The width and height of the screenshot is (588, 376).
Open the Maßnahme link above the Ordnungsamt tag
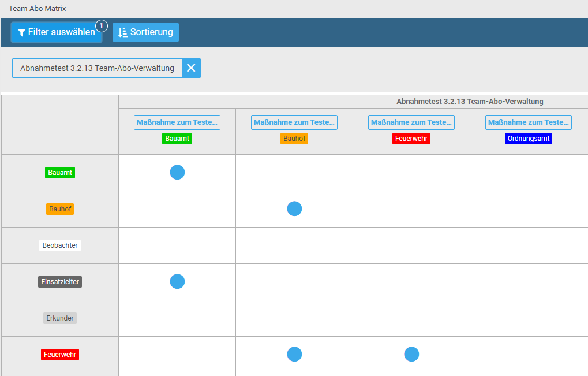point(529,122)
